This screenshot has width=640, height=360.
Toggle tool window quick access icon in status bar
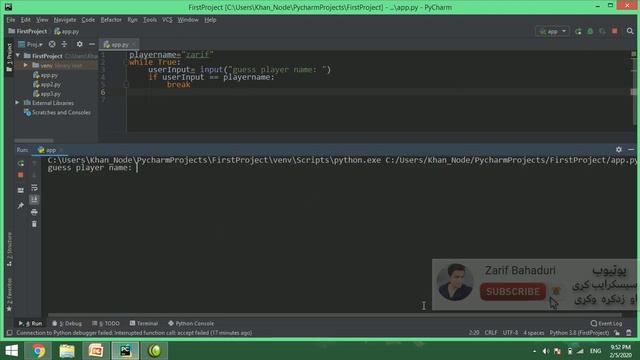coord(9,333)
